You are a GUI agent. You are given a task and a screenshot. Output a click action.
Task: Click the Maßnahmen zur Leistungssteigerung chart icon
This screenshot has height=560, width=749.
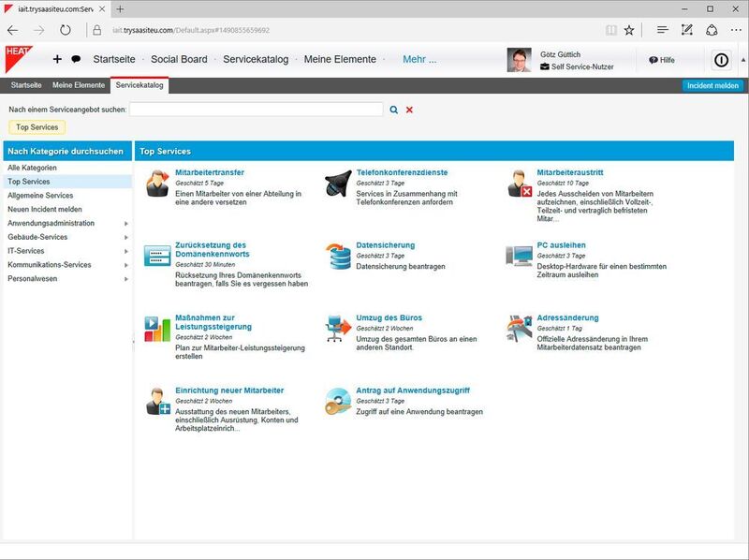coord(157,329)
